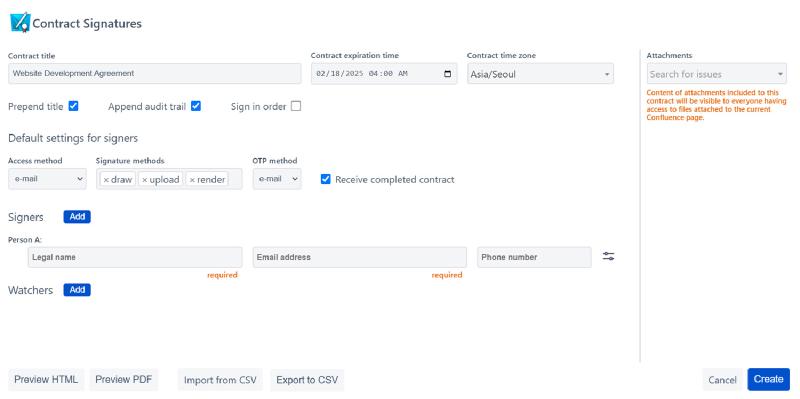Viewport: 800px width, 399px height.
Task: Uncheck the Prepend title checkbox
Action: [x=73, y=106]
